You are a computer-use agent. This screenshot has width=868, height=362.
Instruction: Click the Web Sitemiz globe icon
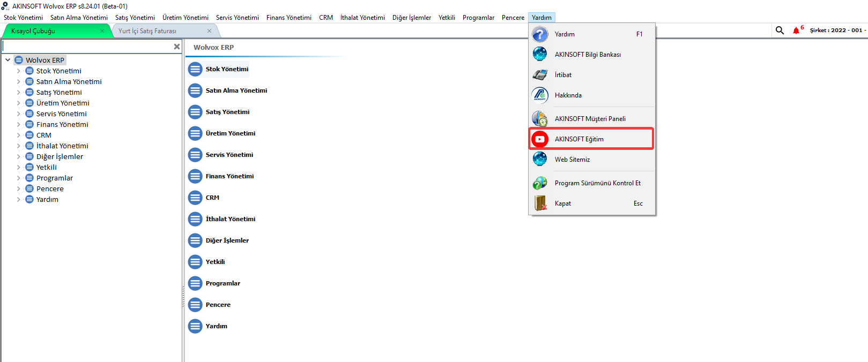click(540, 160)
